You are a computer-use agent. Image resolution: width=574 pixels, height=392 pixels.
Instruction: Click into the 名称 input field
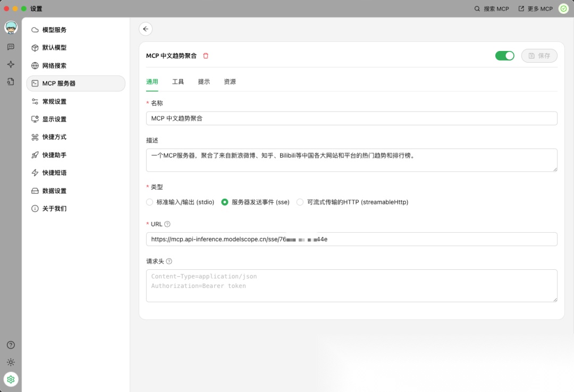351,118
